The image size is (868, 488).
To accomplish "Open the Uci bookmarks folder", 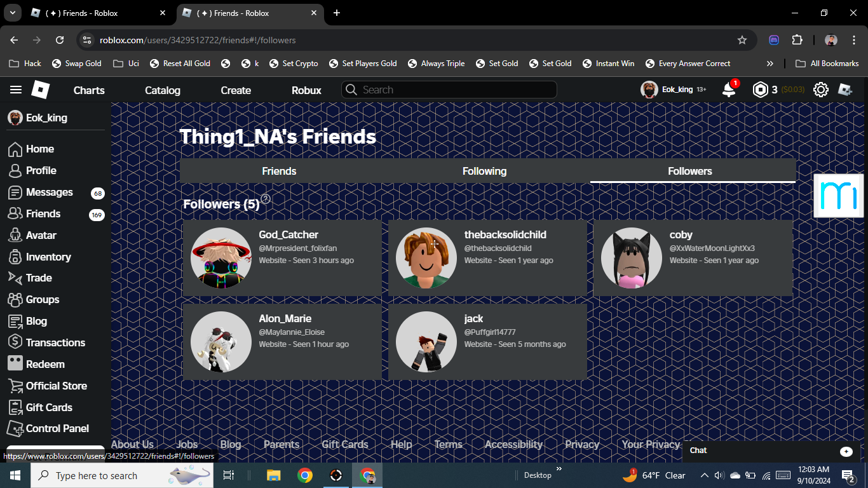I will point(126,64).
